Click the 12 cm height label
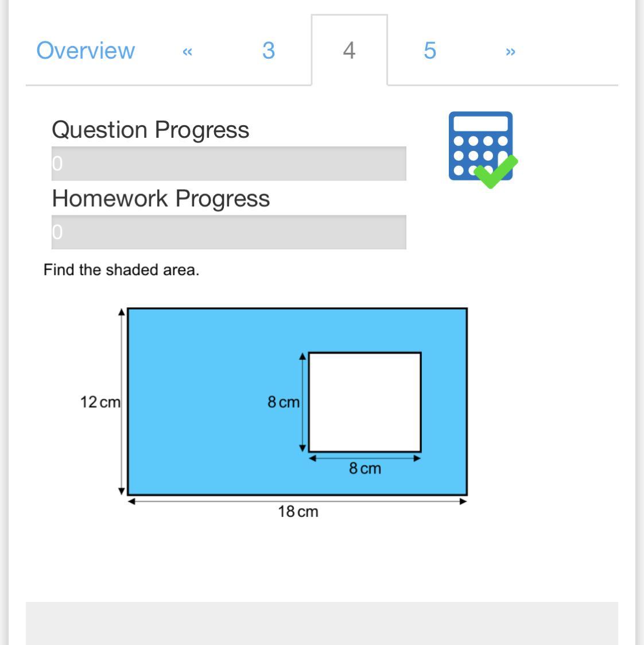 coord(100,402)
